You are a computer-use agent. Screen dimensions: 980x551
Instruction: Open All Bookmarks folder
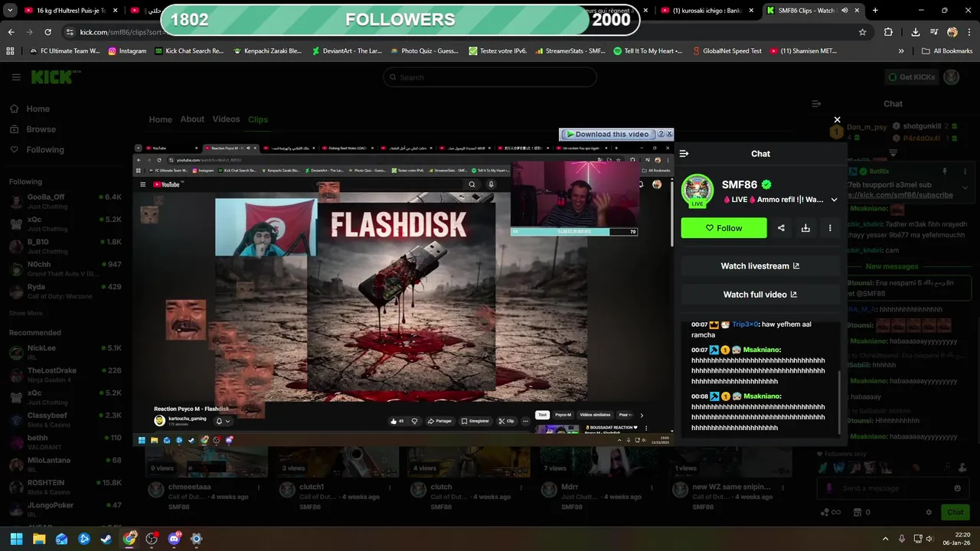(x=947, y=51)
